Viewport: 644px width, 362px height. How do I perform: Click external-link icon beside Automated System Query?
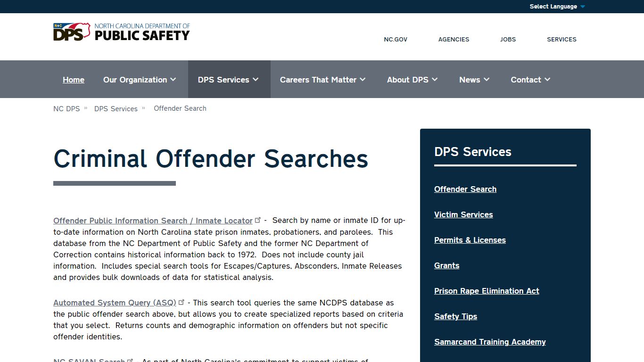pos(182,302)
